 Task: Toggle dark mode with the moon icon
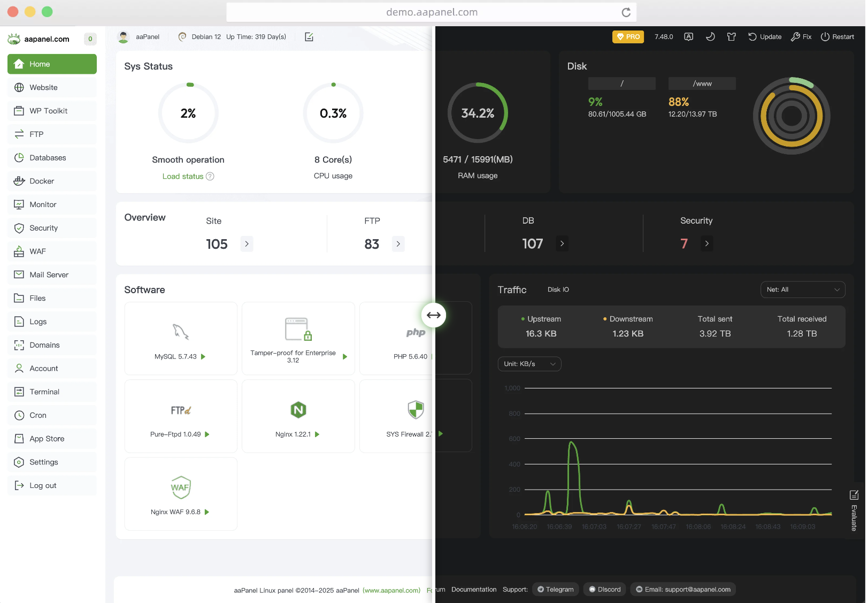710,37
